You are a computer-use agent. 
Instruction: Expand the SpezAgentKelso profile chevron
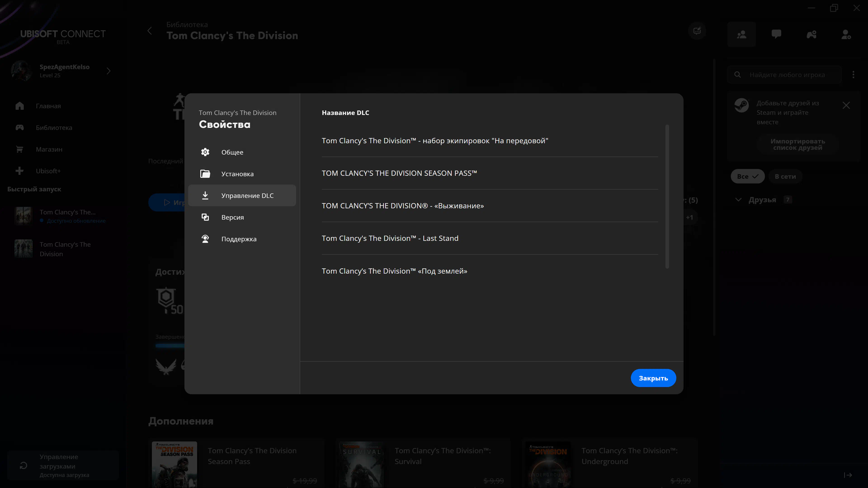tap(108, 71)
